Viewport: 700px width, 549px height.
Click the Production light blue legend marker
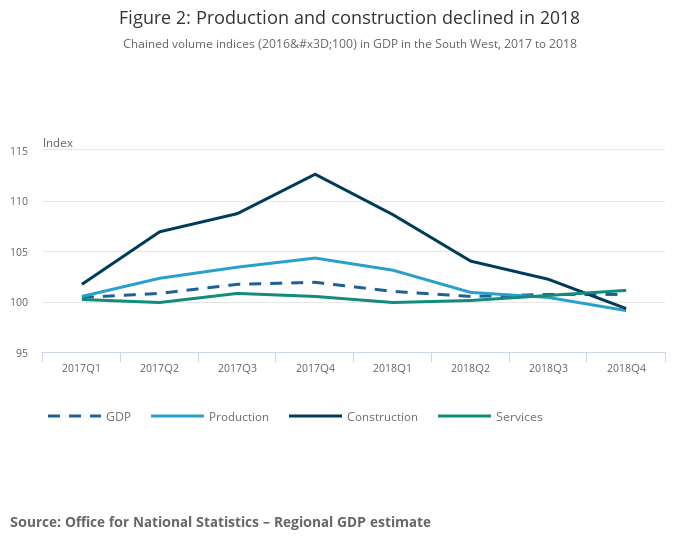(x=179, y=416)
